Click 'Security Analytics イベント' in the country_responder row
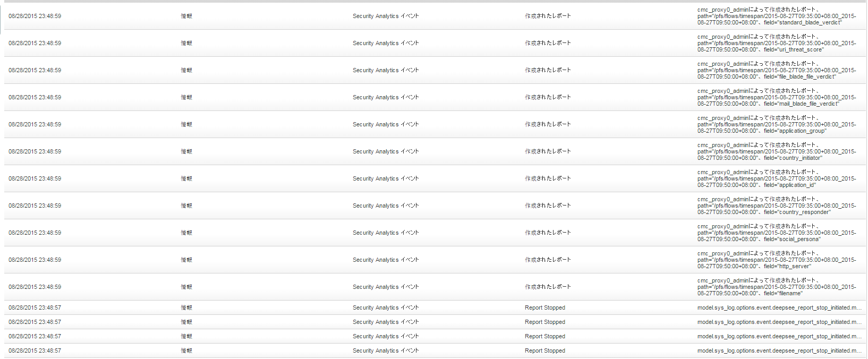 pos(386,206)
